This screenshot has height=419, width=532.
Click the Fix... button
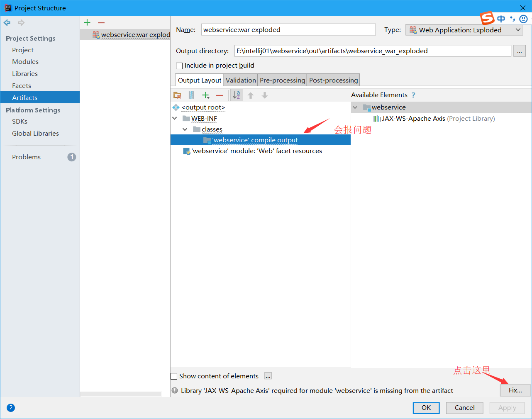pos(515,390)
